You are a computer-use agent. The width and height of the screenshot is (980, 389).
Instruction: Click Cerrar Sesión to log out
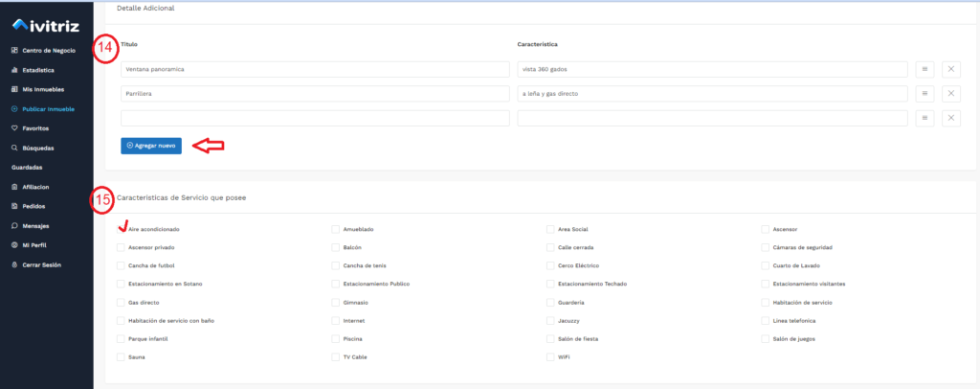click(42, 263)
